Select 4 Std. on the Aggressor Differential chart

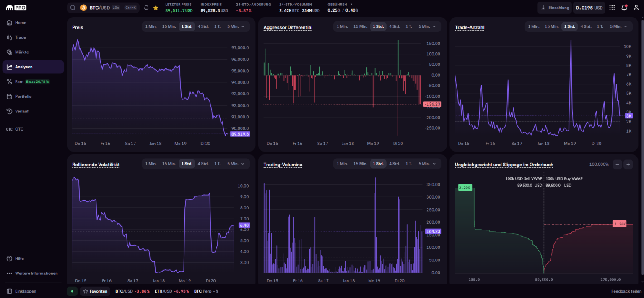coord(394,26)
